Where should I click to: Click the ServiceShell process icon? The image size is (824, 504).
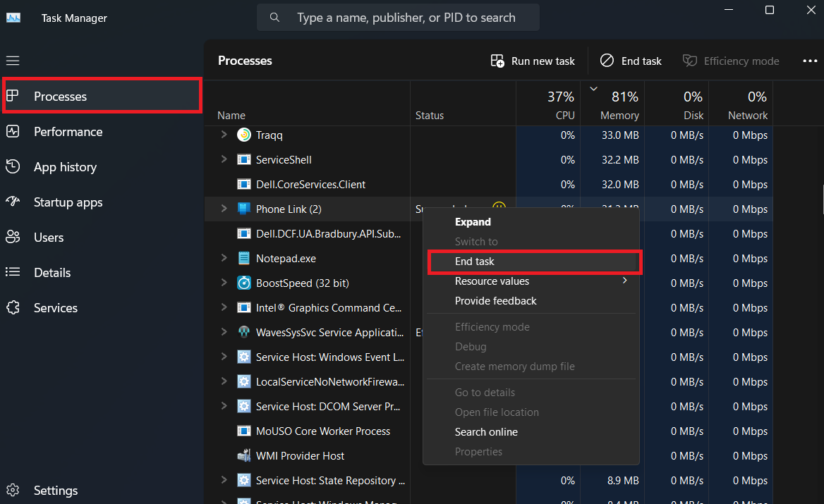pyautogui.click(x=244, y=159)
